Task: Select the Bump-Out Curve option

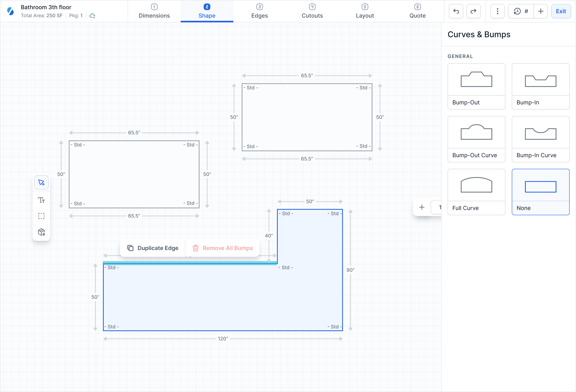Action: point(476,139)
